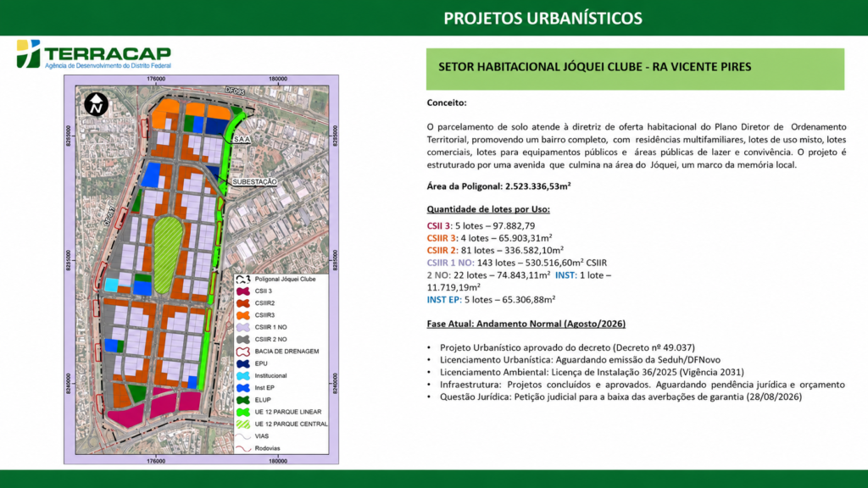Click the Rodovias legend line symbol
Image resolution: width=868 pixels, height=488 pixels.
click(243, 449)
